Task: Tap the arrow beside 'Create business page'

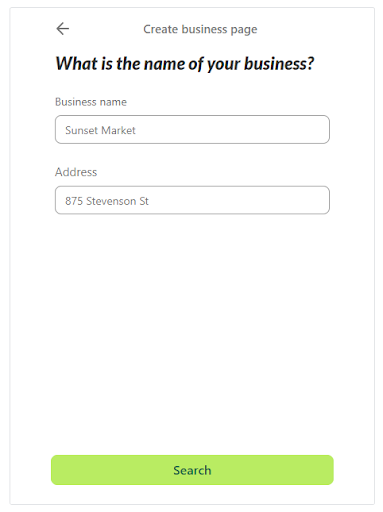Action: pos(63,29)
